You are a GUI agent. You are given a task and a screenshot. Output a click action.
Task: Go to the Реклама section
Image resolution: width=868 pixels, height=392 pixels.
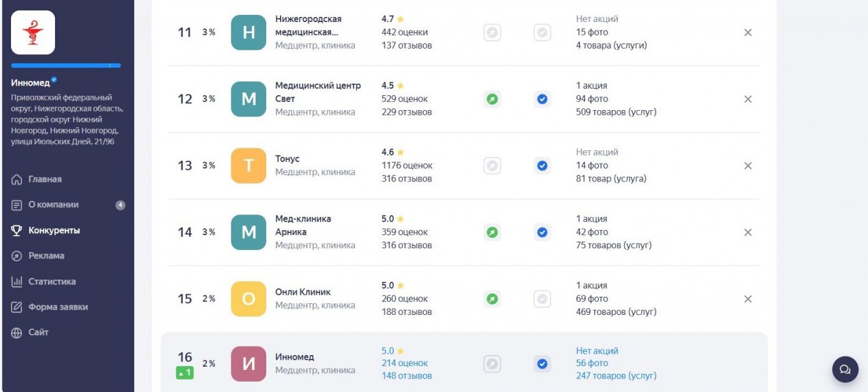click(x=46, y=256)
